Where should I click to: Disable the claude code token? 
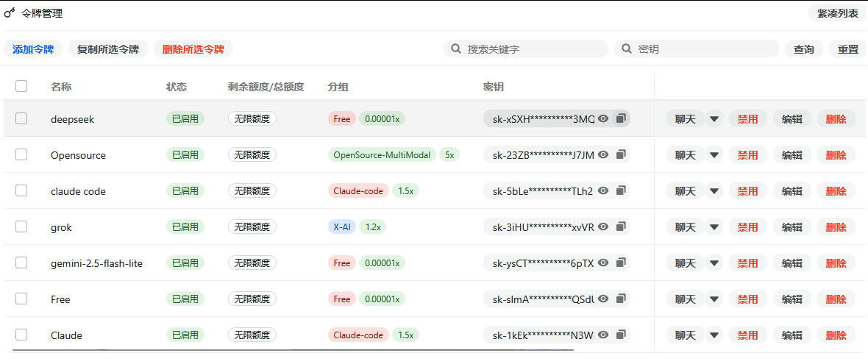pos(748,191)
